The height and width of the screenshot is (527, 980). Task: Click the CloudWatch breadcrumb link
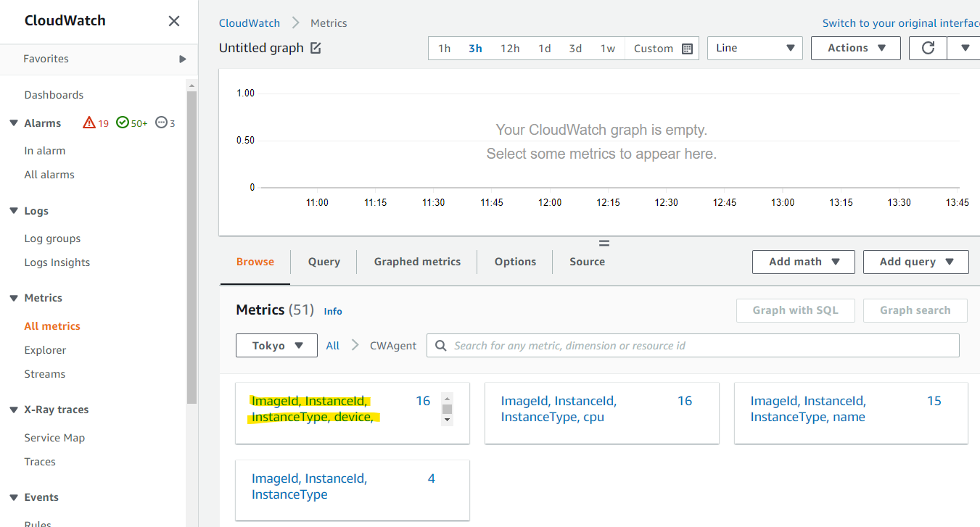tap(250, 23)
